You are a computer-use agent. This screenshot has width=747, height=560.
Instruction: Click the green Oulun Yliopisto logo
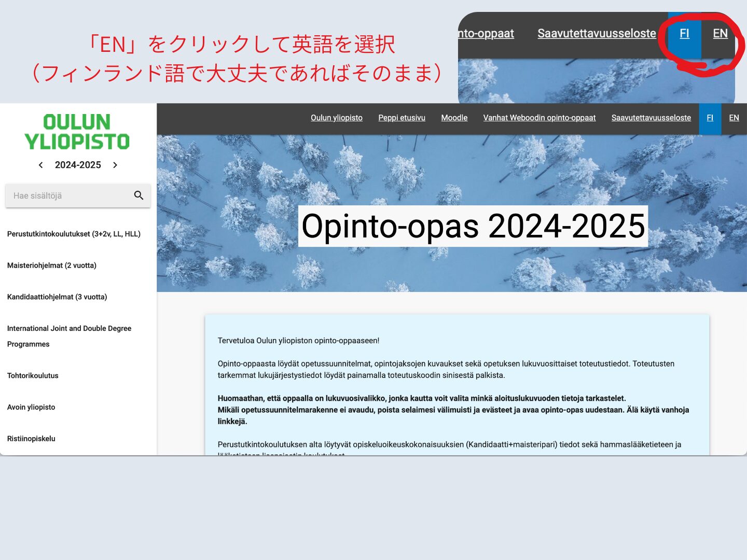(x=77, y=132)
